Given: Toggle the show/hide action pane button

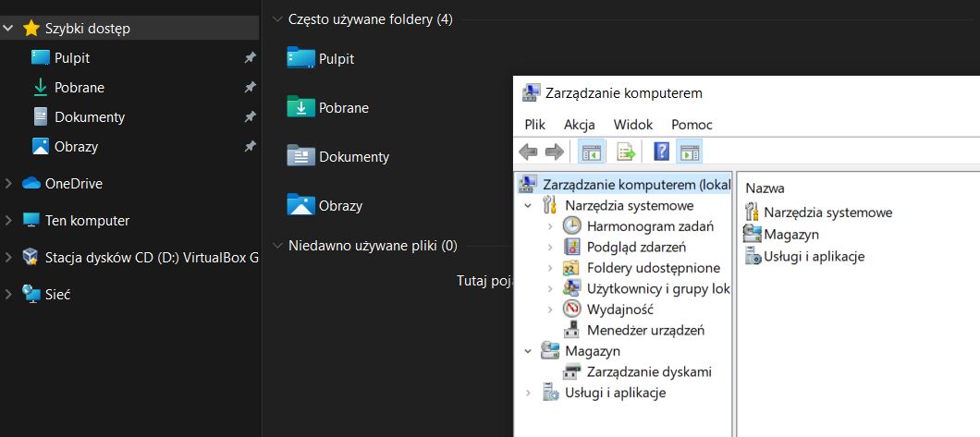Looking at the screenshot, I should [x=690, y=152].
